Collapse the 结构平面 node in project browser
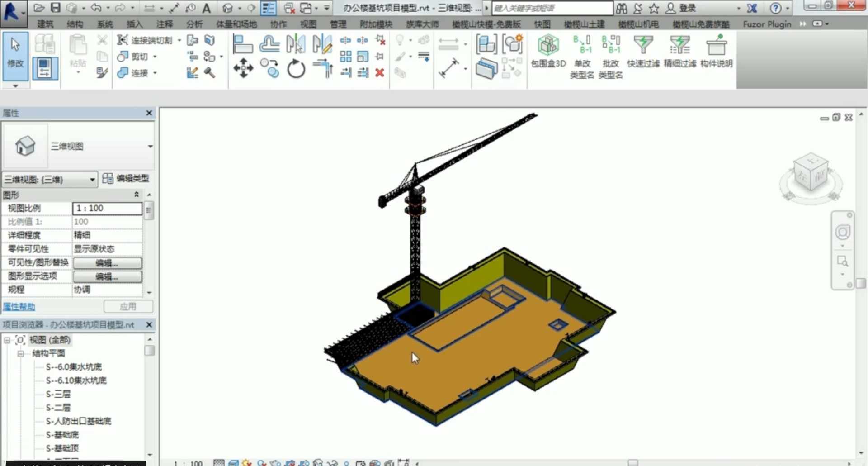Screen dimensions: 868x466 21,353
